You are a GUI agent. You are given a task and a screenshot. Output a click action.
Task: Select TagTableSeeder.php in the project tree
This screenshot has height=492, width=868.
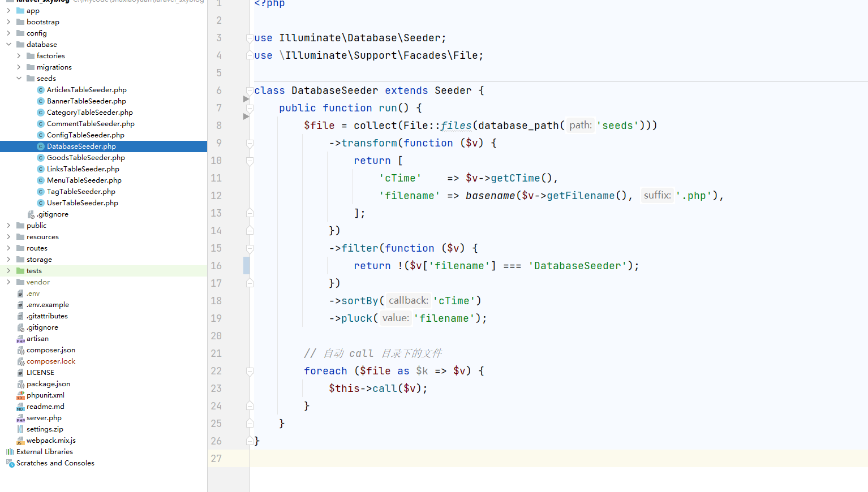[104, 192]
